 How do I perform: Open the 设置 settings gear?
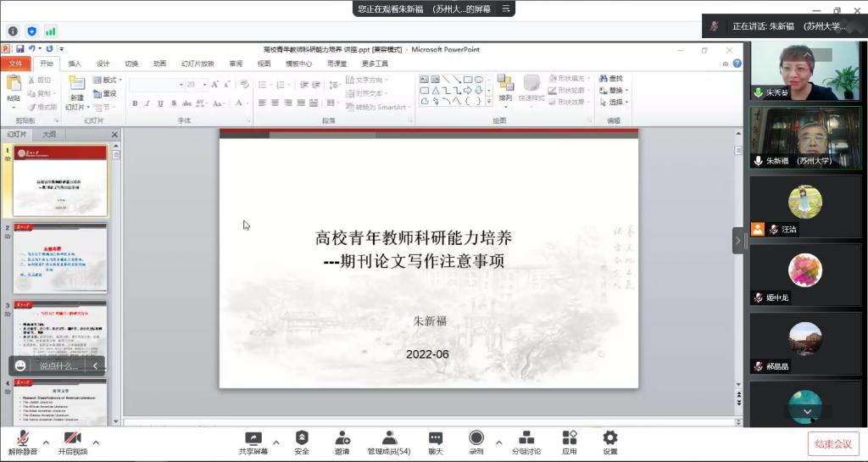610,438
